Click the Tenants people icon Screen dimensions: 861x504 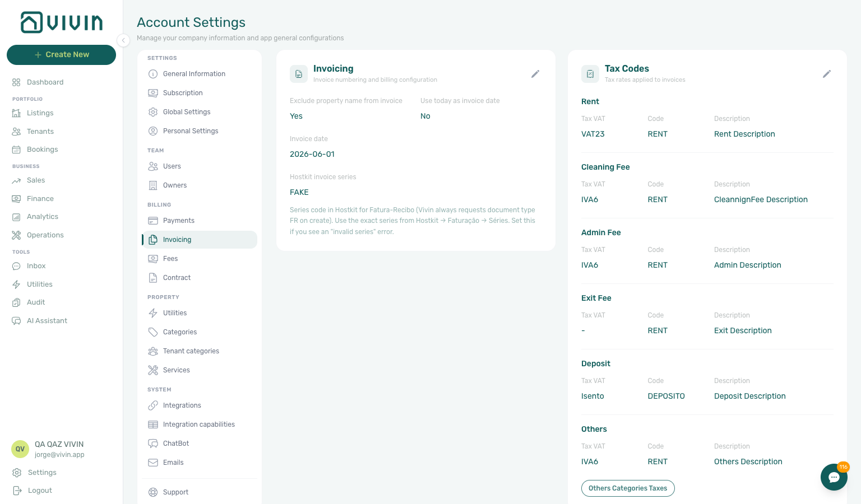click(16, 132)
